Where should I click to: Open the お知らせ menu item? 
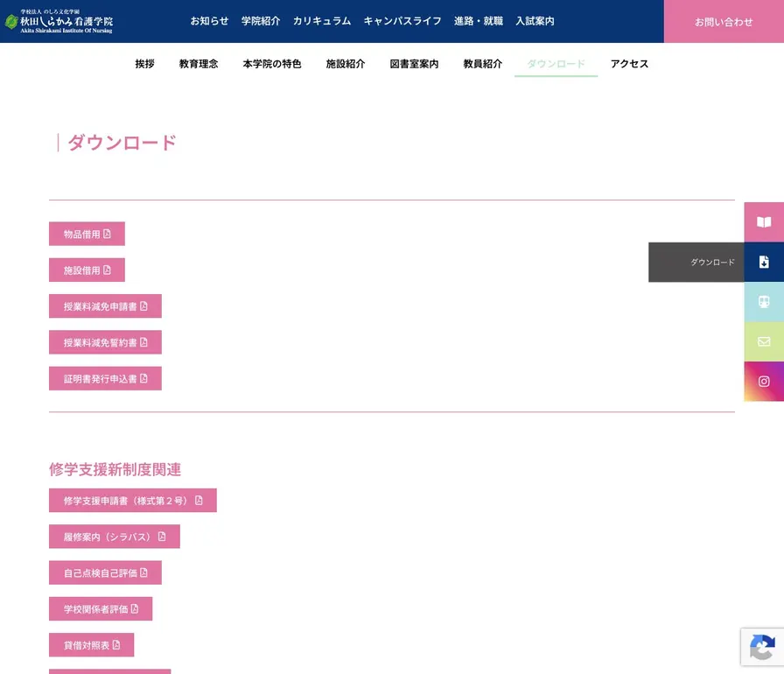209,21
